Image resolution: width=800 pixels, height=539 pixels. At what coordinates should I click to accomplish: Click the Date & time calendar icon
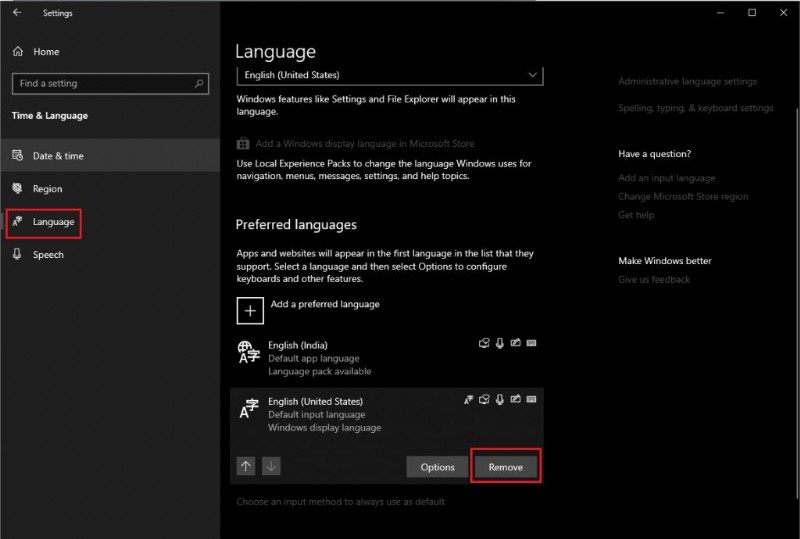pos(17,155)
